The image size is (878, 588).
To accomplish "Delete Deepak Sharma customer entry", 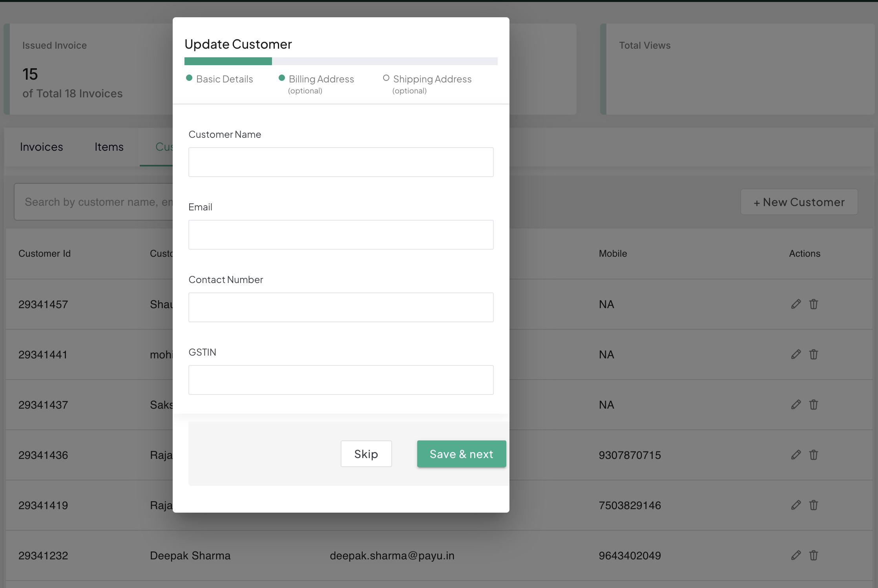I will [x=813, y=555].
